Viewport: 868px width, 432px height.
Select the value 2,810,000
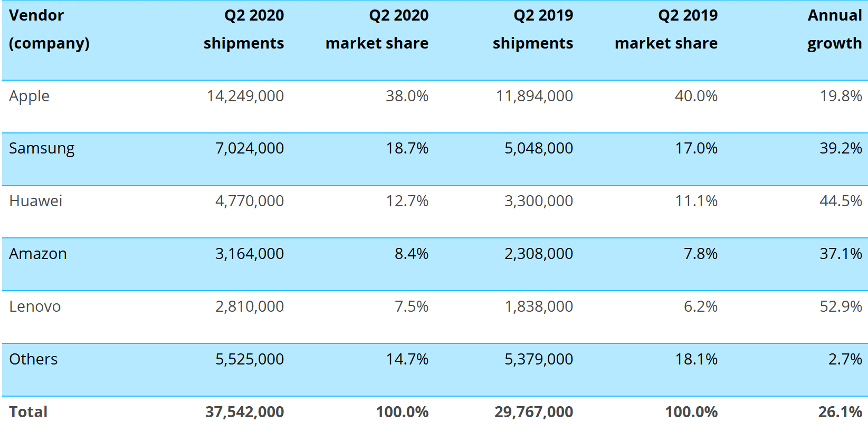[250, 306]
